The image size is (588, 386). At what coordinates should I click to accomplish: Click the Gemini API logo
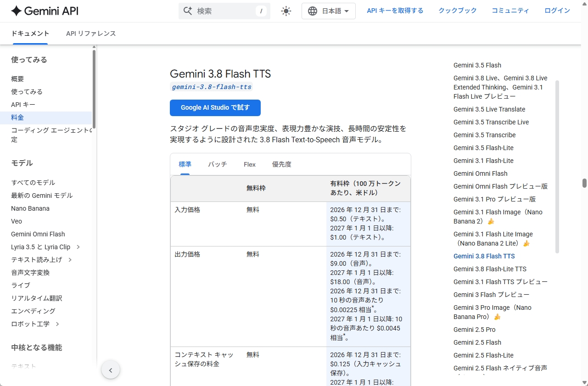pyautogui.click(x=45, y=11)
